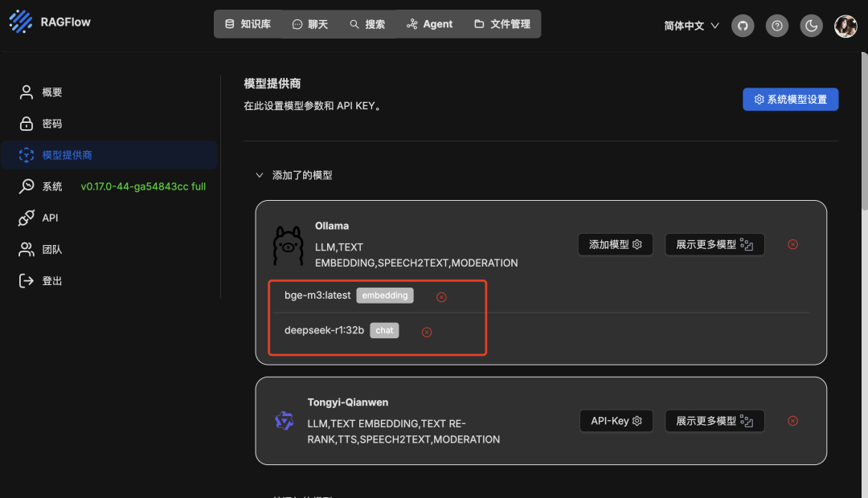The width and height of the screenshot is (868, 498).
Task: Open the GitHub icon link
Action: point(743,26)
